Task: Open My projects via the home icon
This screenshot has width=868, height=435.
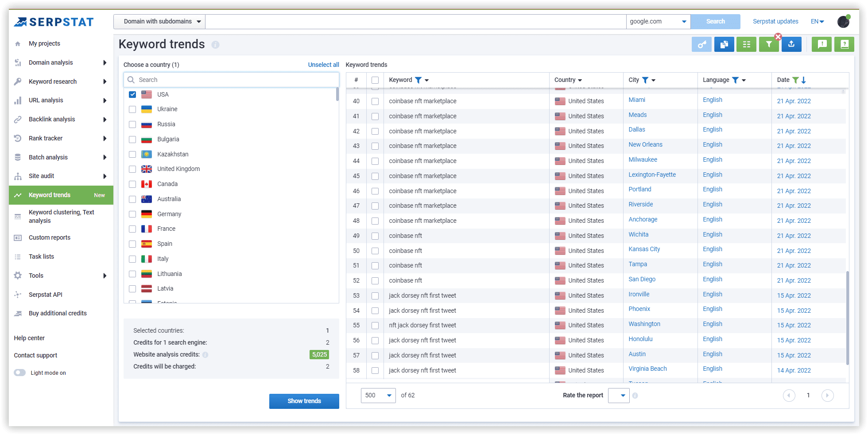Action: [18, 44]
